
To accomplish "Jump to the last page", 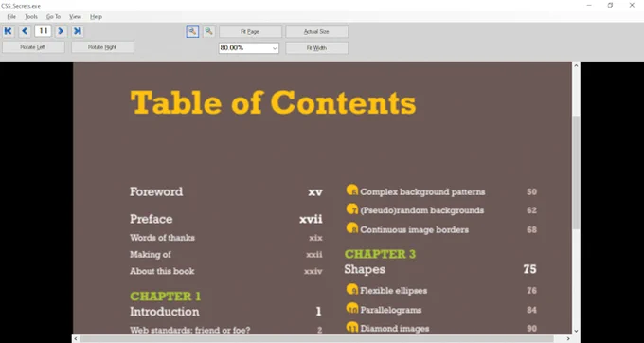I will point(78,31).
